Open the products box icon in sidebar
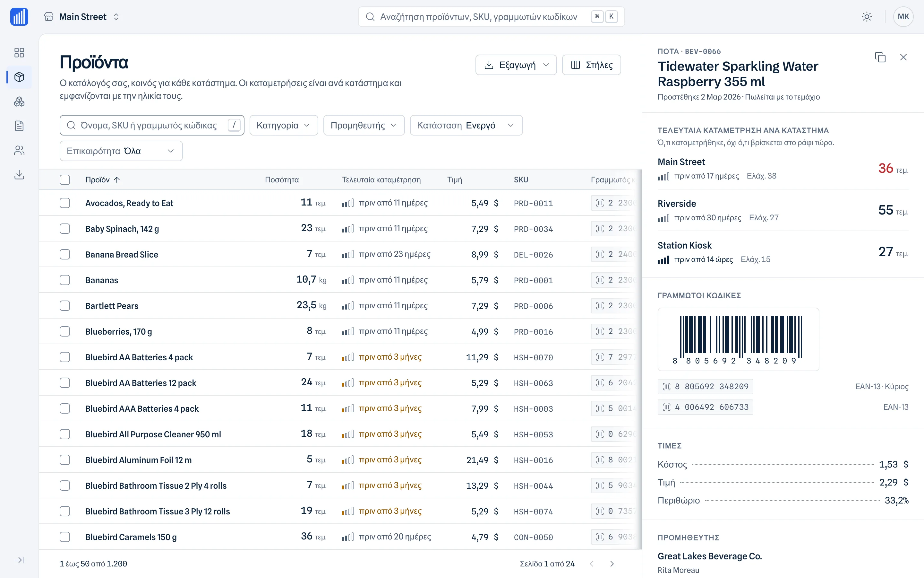Image resolution: width=924 pixels, height=578 pixels. (x=19, y=77)
